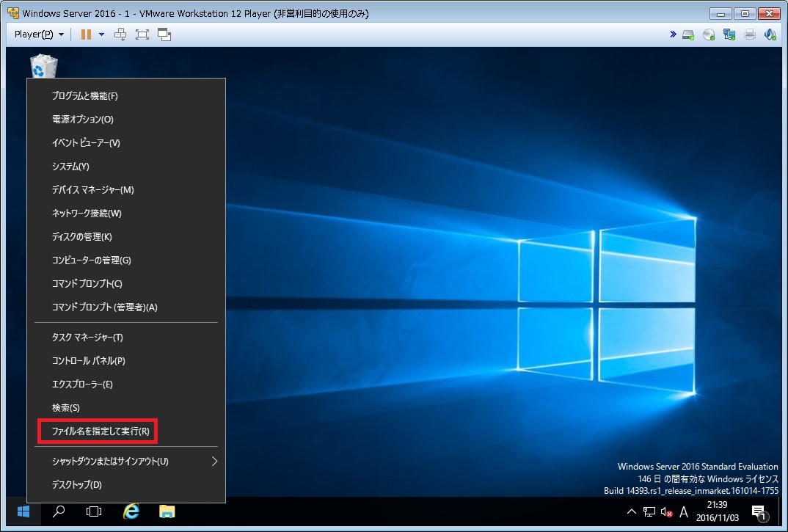The image size is (788, 532).
Task: Click the network status tray icon
Action: (x=649, y=512)
